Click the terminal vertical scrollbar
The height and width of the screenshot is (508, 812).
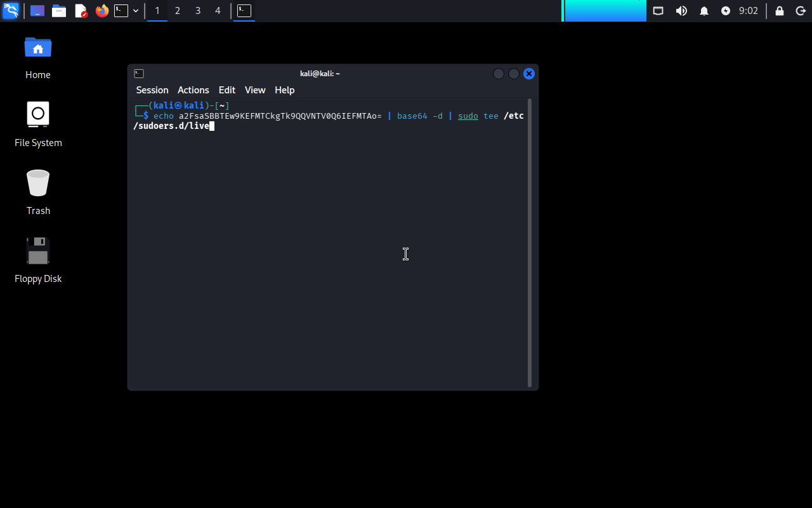pos(530,243)
